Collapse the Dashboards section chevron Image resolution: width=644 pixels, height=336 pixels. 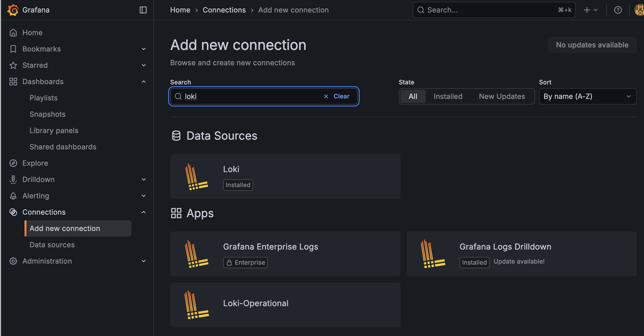coord(144,82)
